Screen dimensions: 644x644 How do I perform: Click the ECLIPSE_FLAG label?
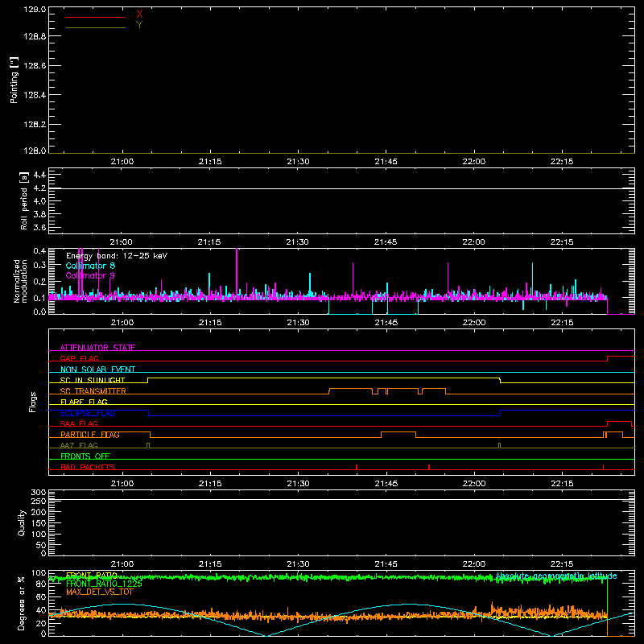(88, 413)
